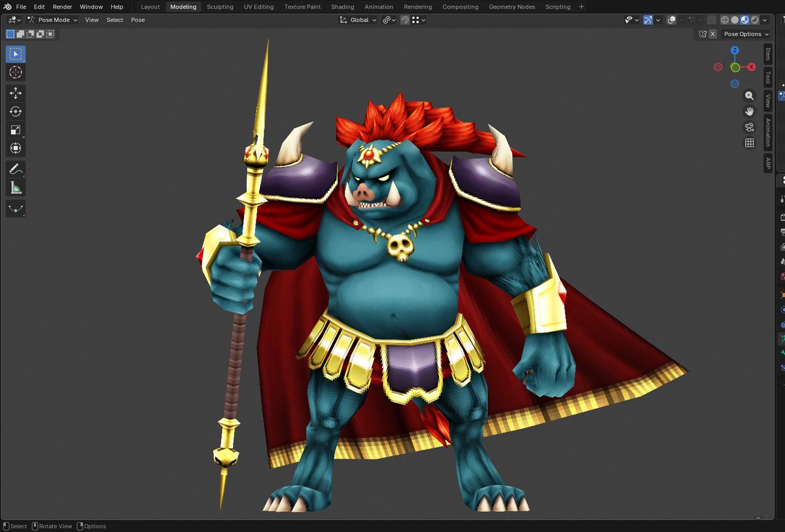Open the Global transform orientation dropdown
The width and height of the screenshot is (785, 532).
[358, 20]
